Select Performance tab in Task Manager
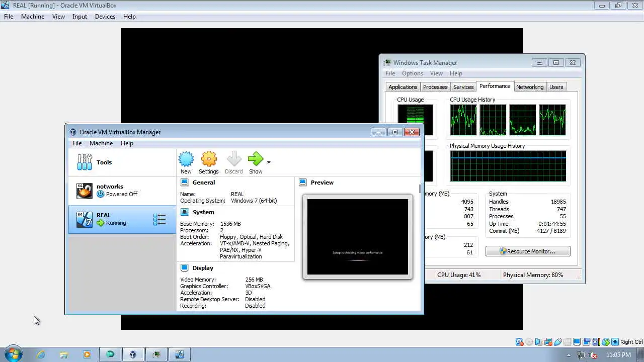 point(495,86)
